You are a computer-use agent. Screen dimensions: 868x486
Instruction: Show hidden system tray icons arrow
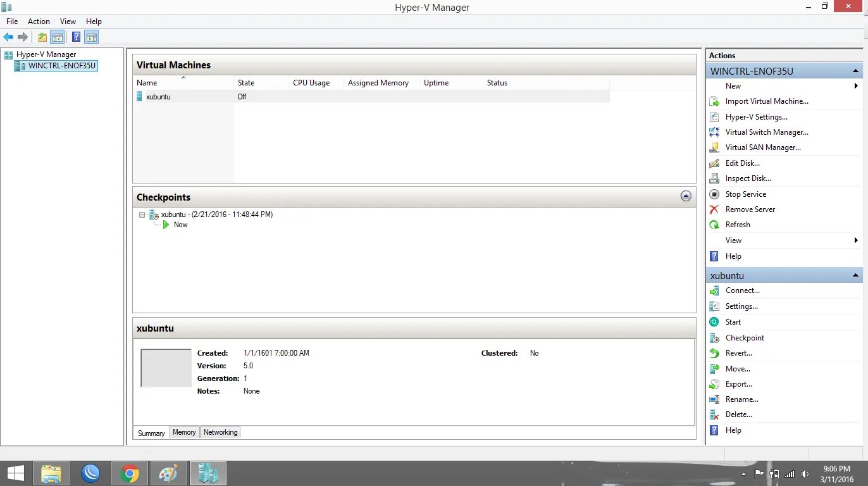[x=744, y=474]
